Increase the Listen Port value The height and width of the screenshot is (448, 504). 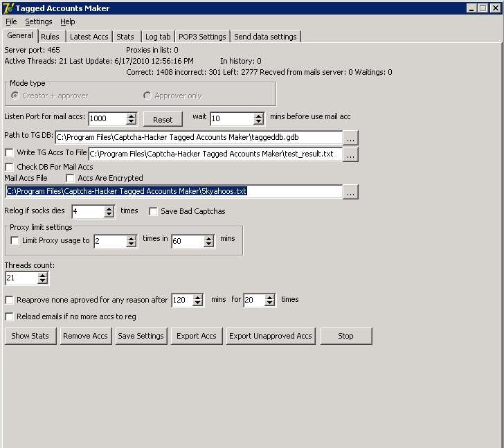[x=131, y=116]
